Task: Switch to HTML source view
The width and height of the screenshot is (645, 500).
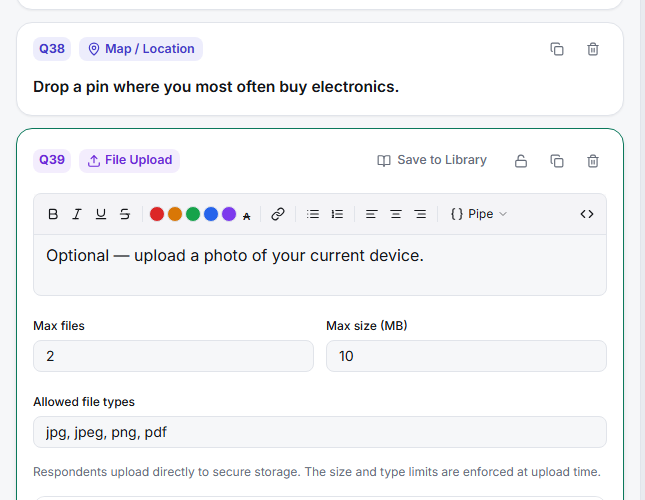Action: (x=587, y=214)
